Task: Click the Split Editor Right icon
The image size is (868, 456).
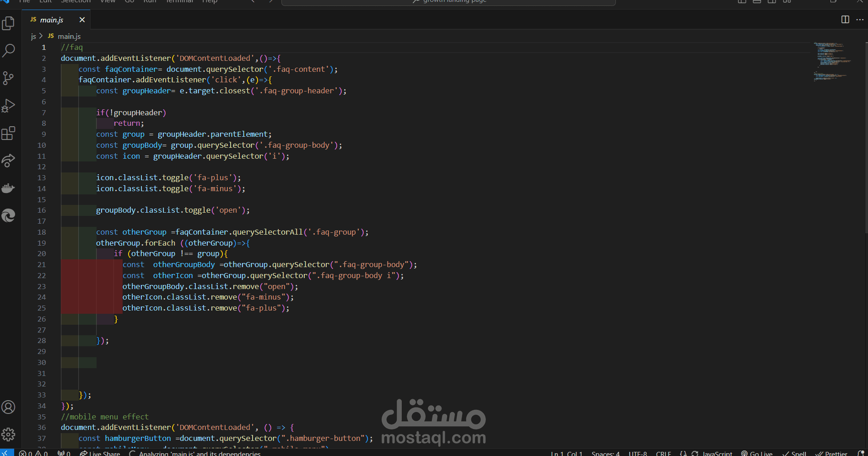Action: click(x=845, y=20)
